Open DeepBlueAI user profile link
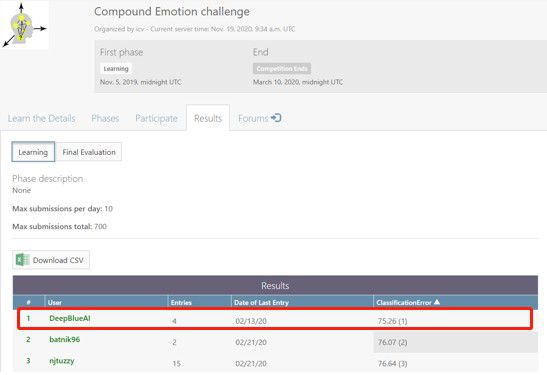Viewport: 547px width, 375px height. pos(70,318)
